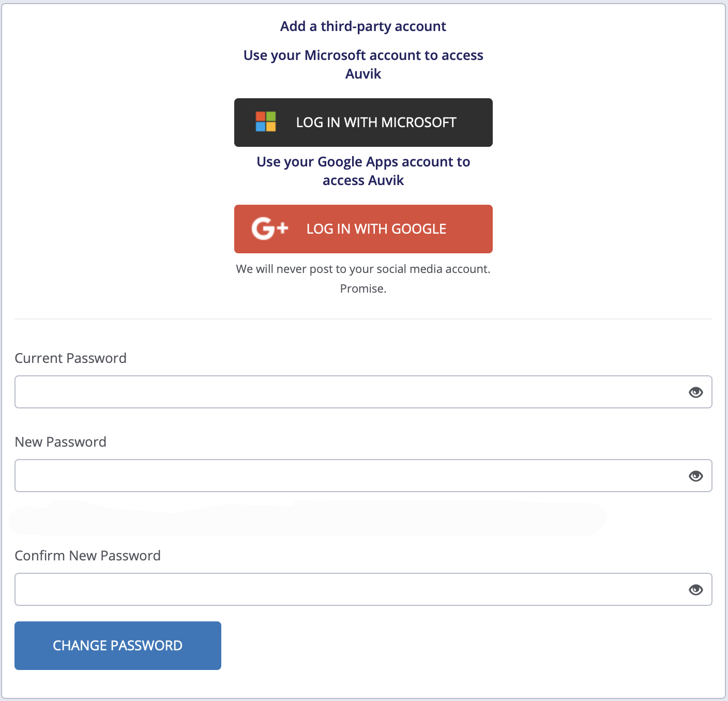728x701 pixels.
Task: Click the New Password label
Action: [x=60, y=442]
